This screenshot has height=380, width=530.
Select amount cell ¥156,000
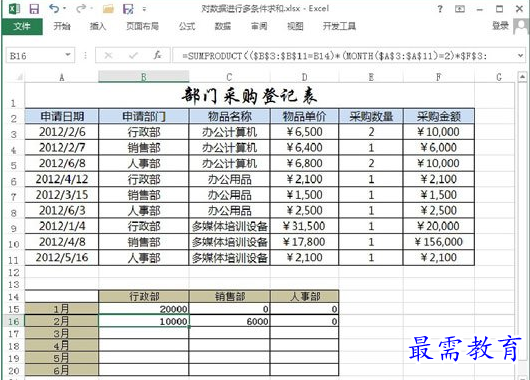click(439, 242)
